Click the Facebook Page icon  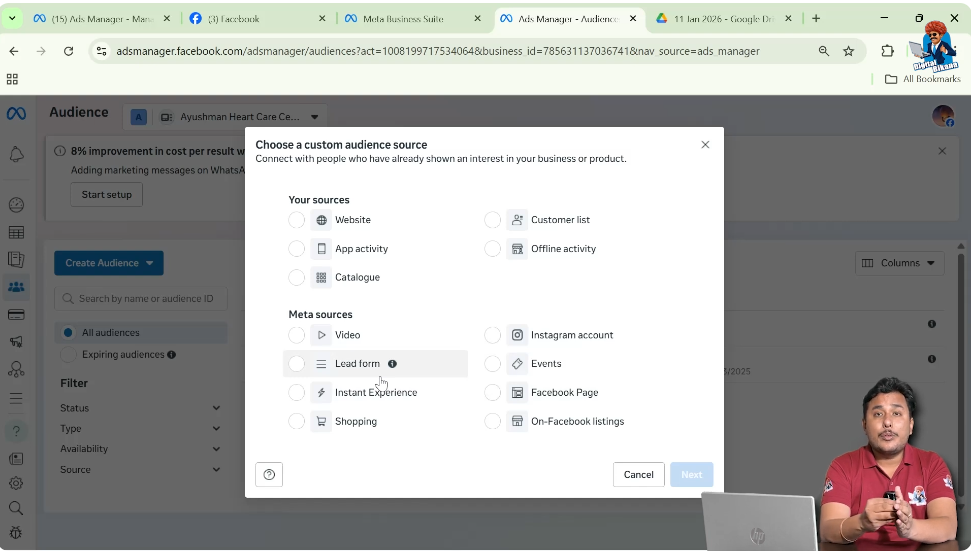(517, 393)
